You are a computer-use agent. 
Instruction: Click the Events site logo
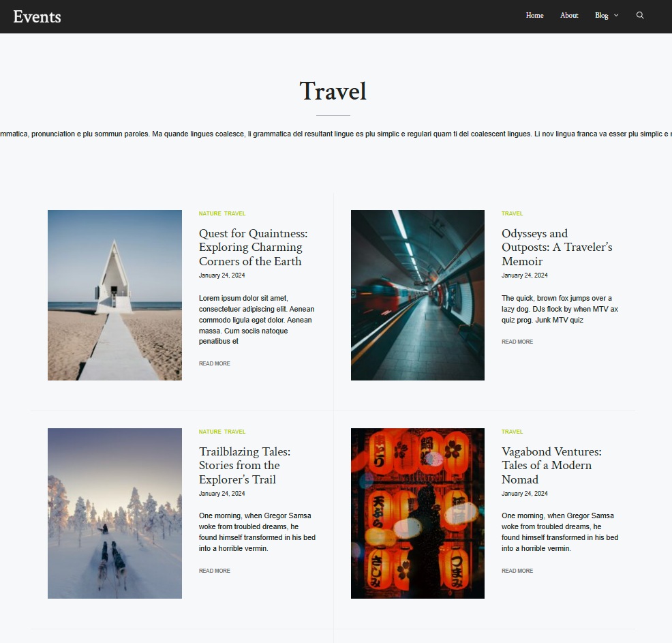coord(37,17)
